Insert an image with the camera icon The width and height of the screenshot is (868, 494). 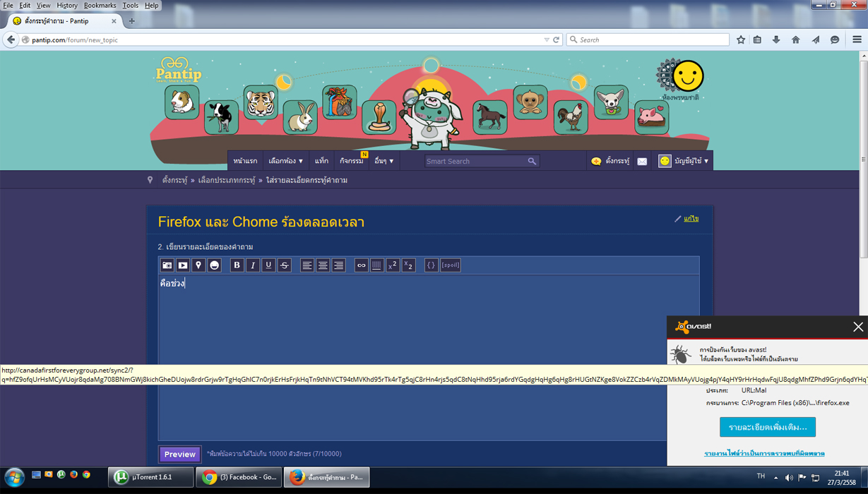pyautogui.click(x=167, y=265)
